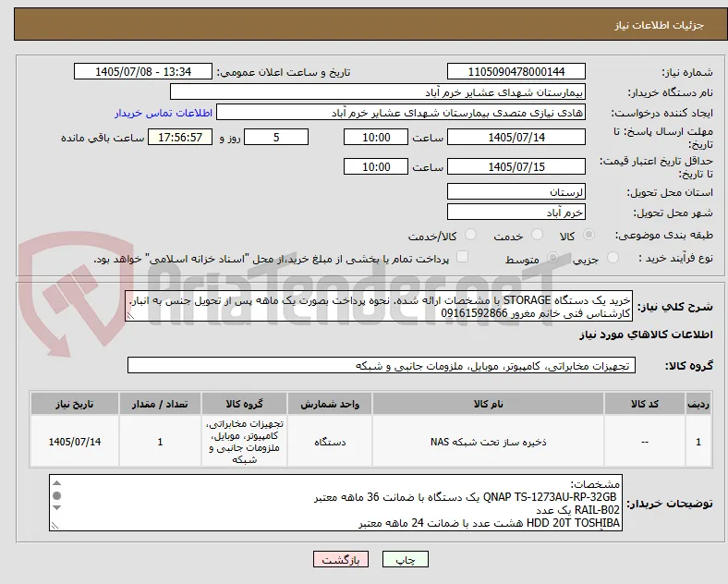
Task: Select the کالا radio button
Action: (x=588, y=235)
